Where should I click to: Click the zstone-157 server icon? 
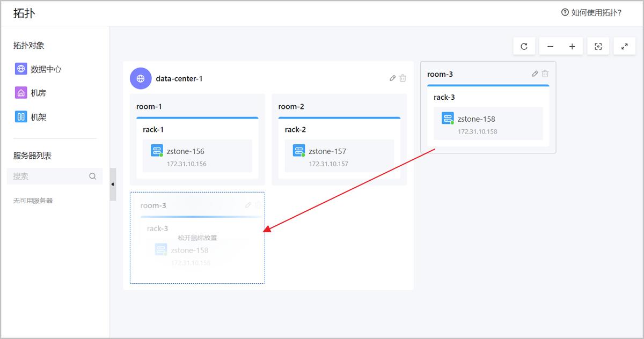pos(299,151)
